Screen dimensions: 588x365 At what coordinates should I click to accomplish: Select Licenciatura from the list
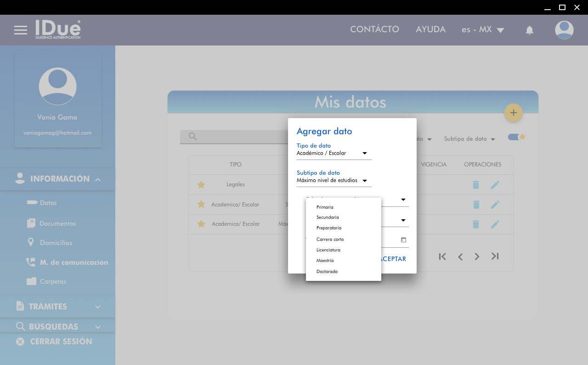click(328, 250)
